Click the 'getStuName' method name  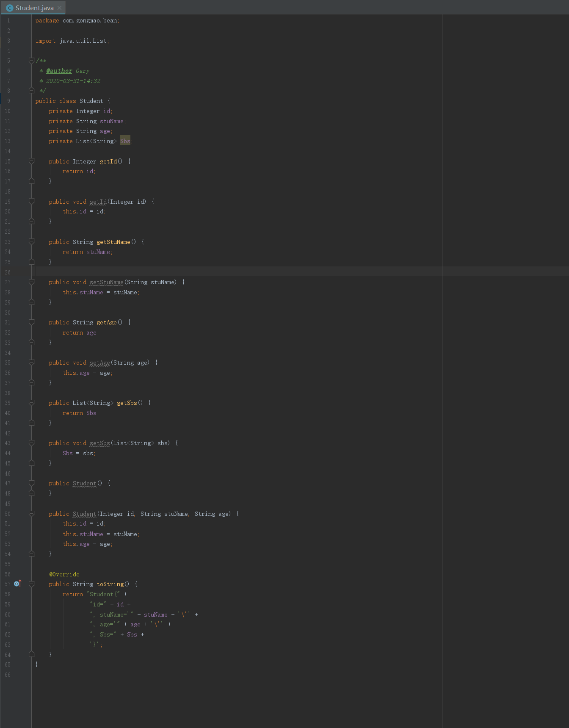coord(113,242)
